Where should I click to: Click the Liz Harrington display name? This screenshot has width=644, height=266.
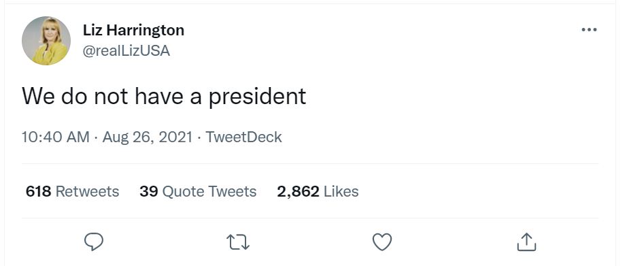pyautogui.click(x=133, y=30)
